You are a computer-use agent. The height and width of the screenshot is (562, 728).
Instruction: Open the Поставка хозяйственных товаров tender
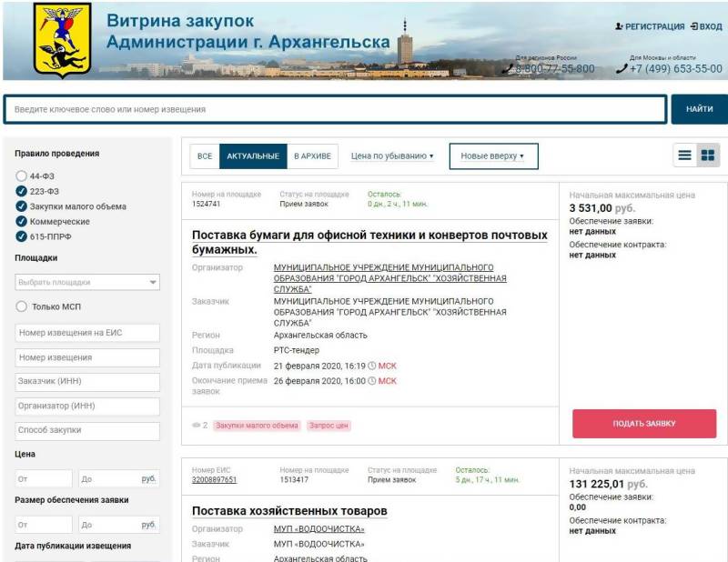click(x=289, y=510)
